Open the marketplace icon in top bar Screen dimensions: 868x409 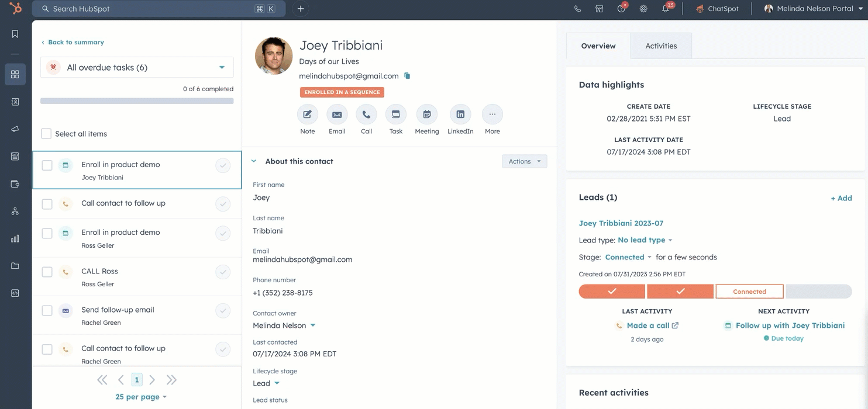click(x=599, y=9)
